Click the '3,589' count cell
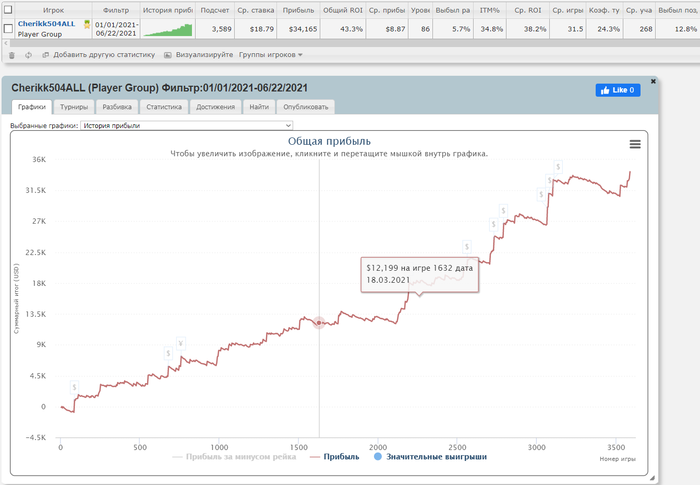The height and width of the screenshot is (485, 700). [x=215, y=29]
